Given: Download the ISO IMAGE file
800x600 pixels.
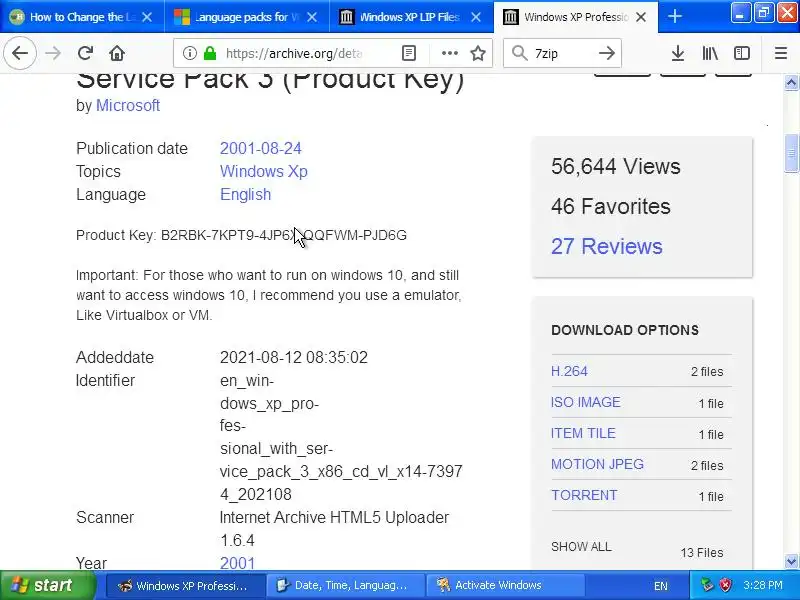Looking at the screenshot, I should (x=586, y=402).
